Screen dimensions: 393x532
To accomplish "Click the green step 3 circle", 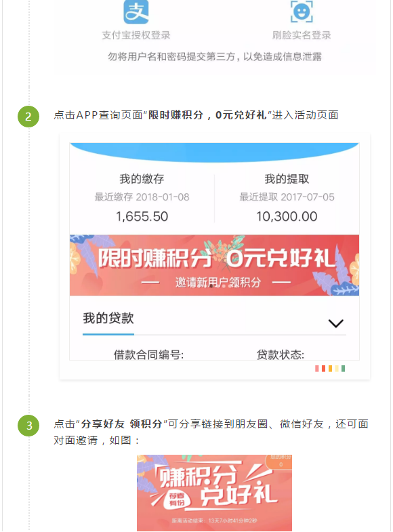I will point(28,426).
